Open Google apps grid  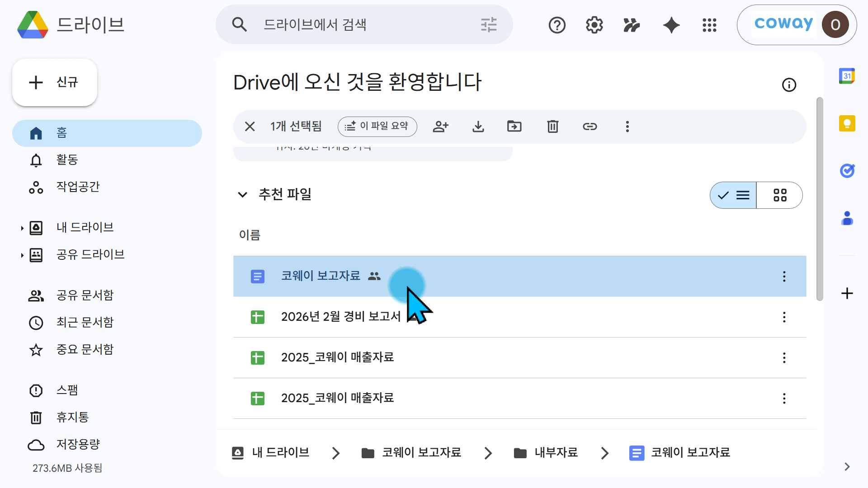click(709, 25)
